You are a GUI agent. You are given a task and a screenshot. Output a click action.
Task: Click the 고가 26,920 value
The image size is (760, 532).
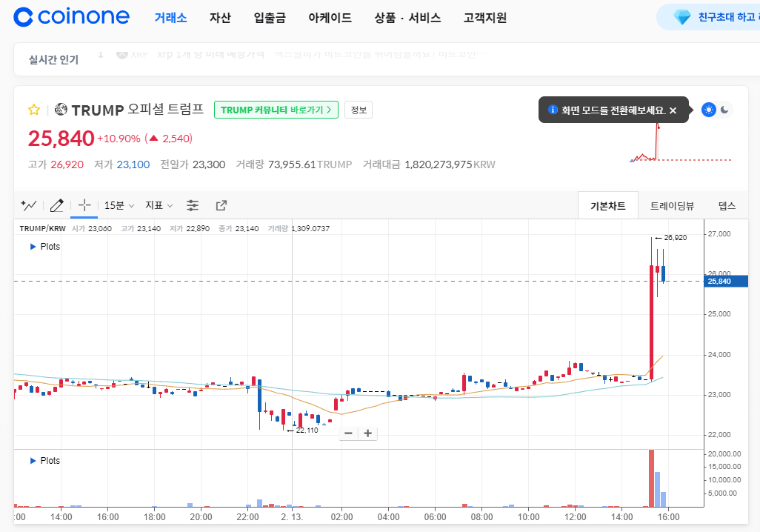coord(67,164)
